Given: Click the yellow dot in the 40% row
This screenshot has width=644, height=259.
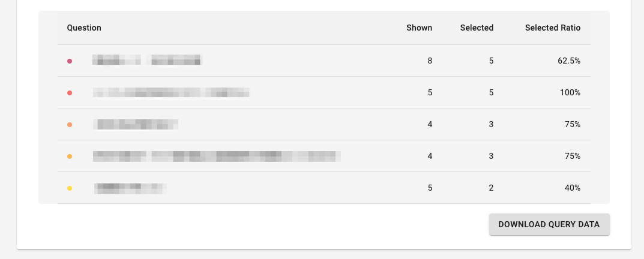Looking at the screenshot, I should point(70,188).
